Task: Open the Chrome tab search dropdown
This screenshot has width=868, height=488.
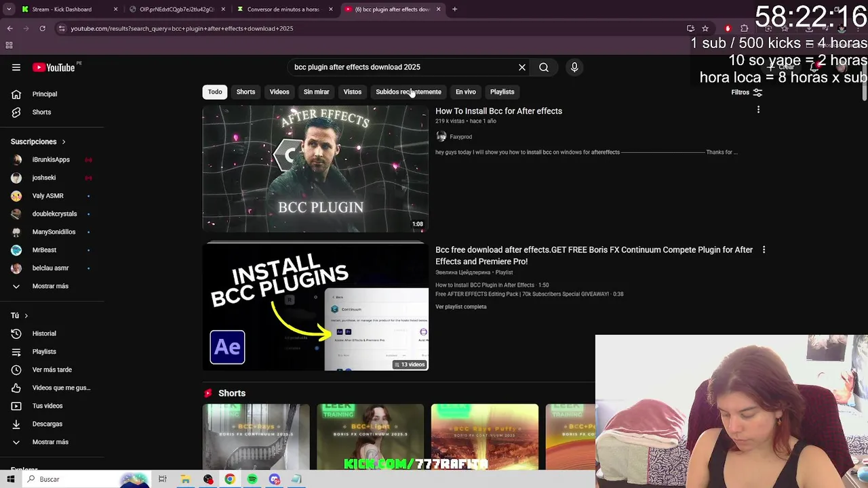Action: click(x=8, y=9)
